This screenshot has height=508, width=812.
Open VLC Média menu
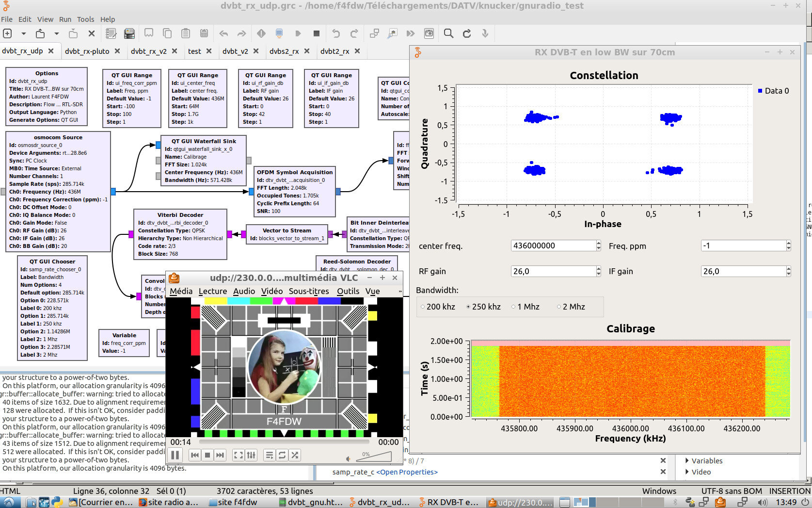point(181,291)
